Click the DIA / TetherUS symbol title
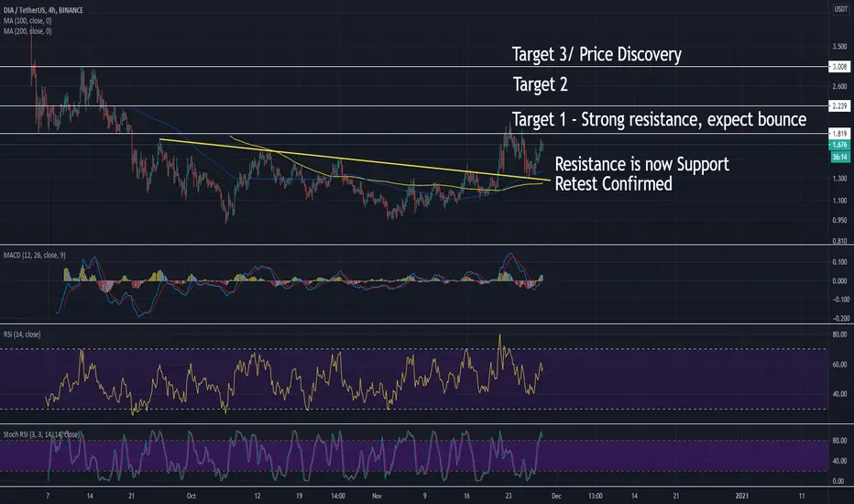Viewport: 854px width, 504px height. coord(44,10)
